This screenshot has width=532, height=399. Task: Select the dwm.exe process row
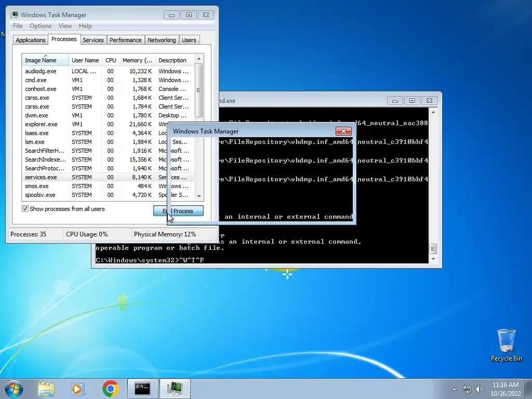108,115
